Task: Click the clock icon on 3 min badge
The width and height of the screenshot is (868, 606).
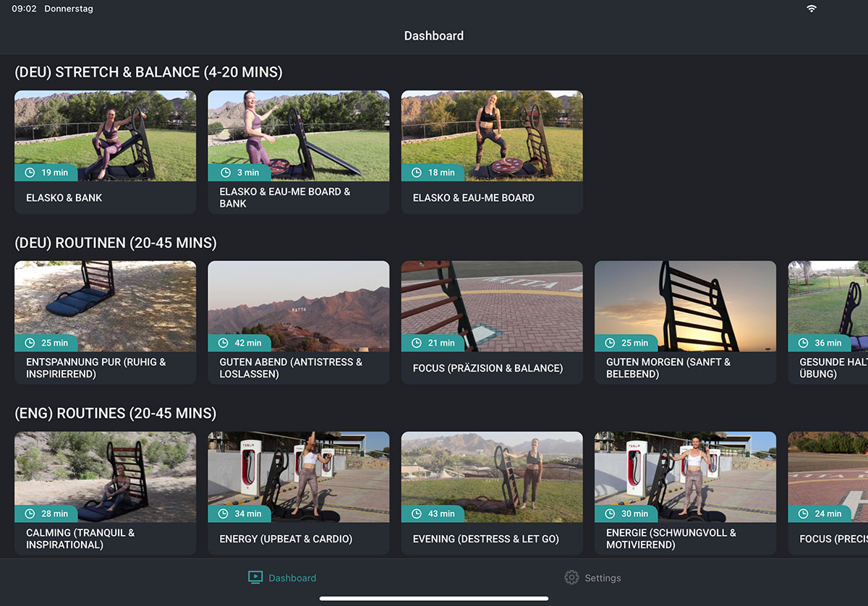Action: [223, 173]
